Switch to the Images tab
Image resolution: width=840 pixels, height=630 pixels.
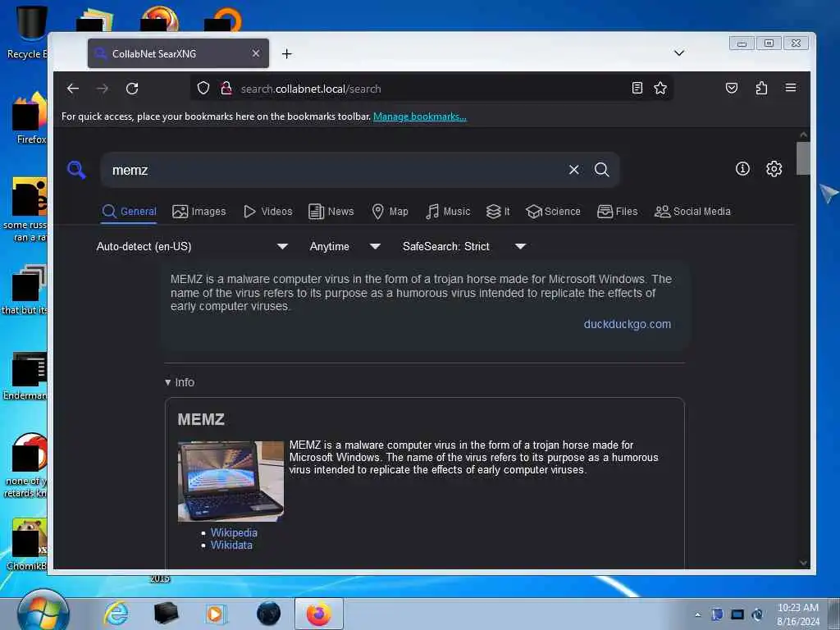(199, 212)
